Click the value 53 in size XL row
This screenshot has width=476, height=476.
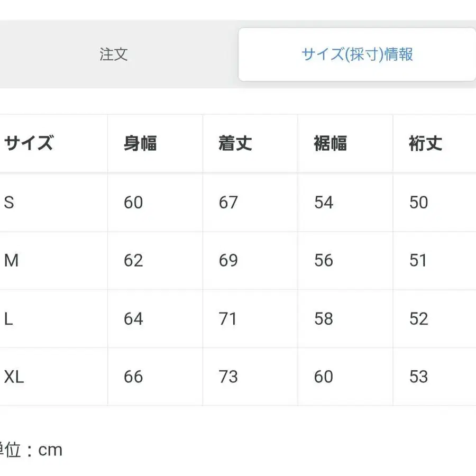418,377
